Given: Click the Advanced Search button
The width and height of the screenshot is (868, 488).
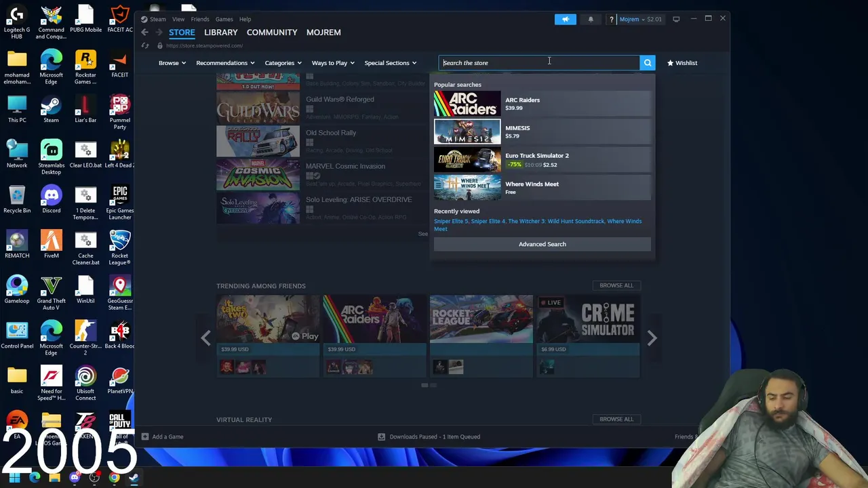Looking at the screenshot, I should (542, 244).
